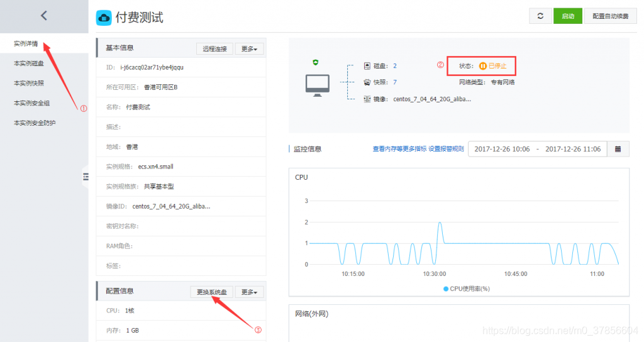Click the green 启动 button

pos(568,16)
